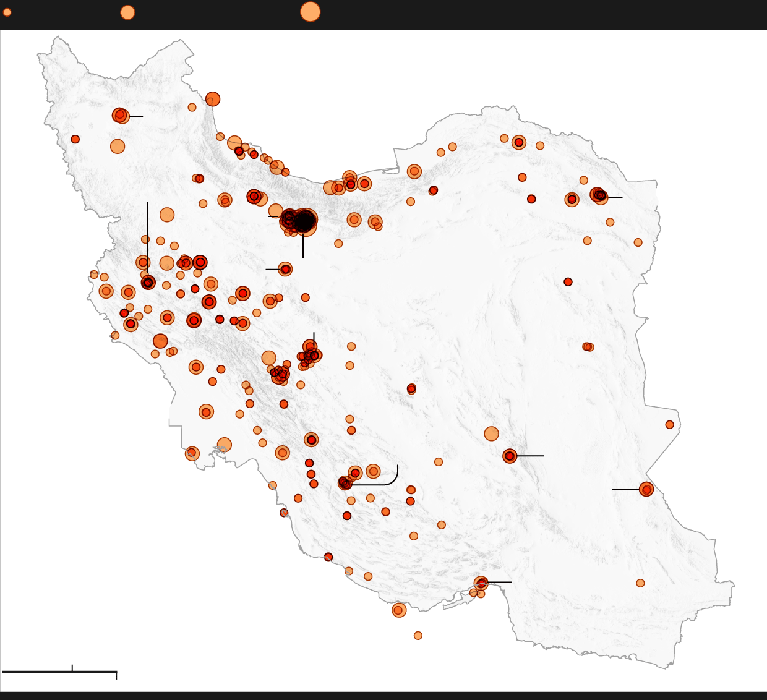Screen dimensions: 767x700
Task: Click the largest legend circle in the top bar
Action: (310, 12)
